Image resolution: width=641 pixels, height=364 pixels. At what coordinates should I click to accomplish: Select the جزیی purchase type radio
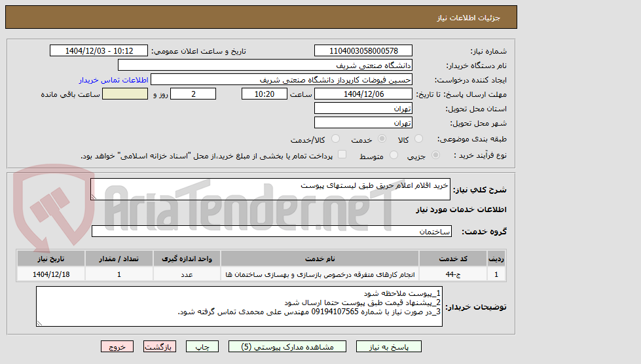pyautogui.click(x=436, y=155)
